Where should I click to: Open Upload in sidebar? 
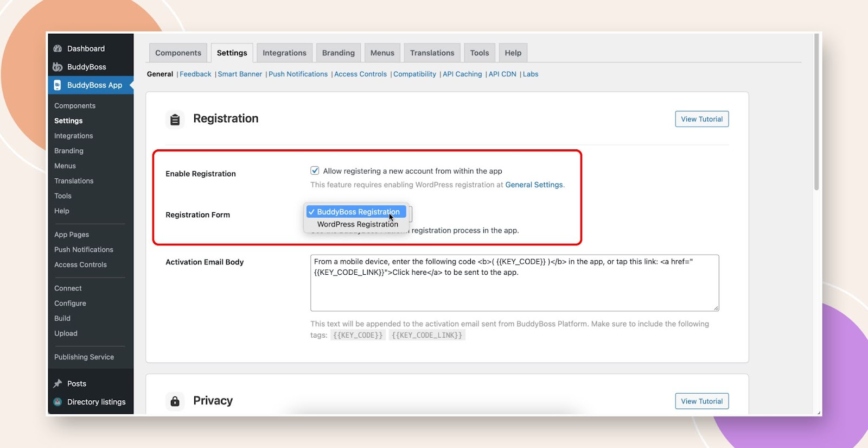pos(66,333)
